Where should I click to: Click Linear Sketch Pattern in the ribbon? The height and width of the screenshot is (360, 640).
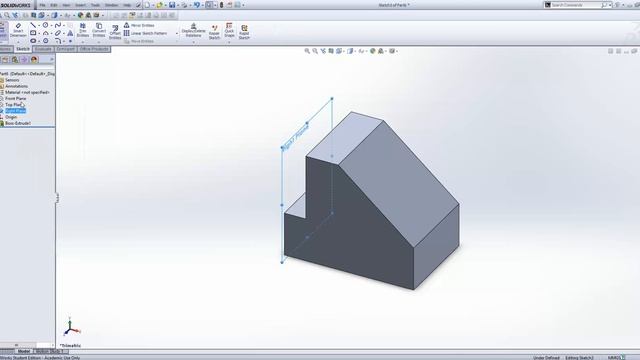click(145, 33)
